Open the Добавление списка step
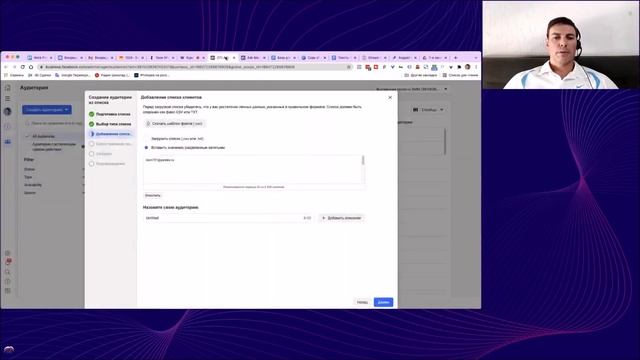The image size is (640, 360). pyautogui.click(x=110, y=134)
